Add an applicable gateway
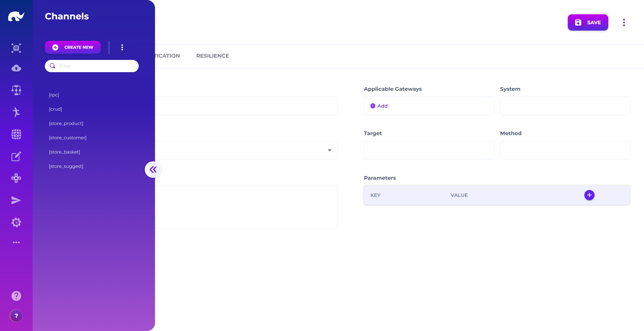 pos(379,106)
